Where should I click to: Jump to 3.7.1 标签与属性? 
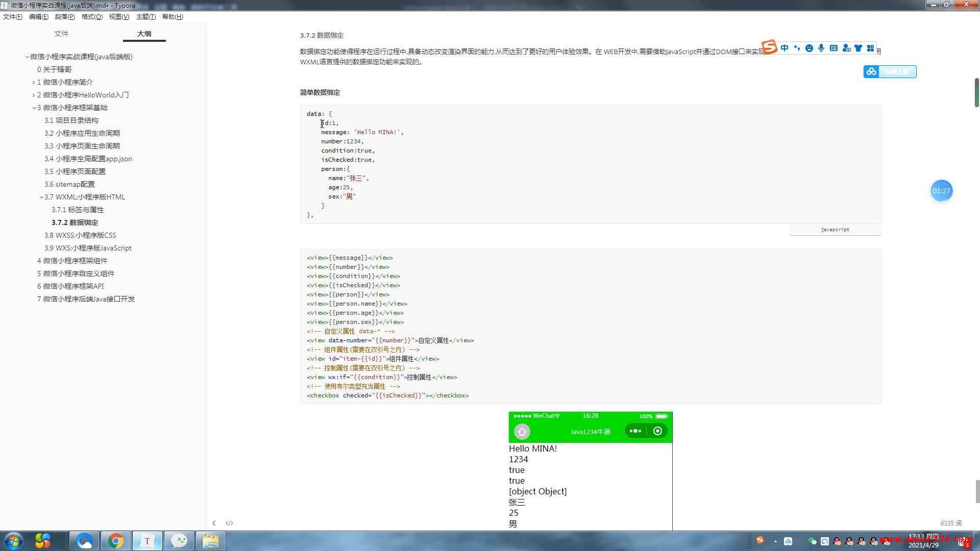[78, 210]
